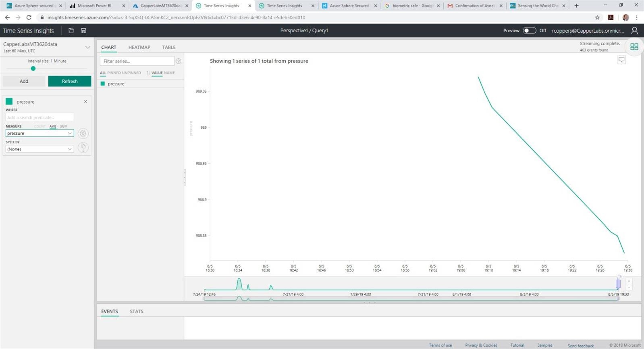
Task: Select the CHART view tab
Action: [109, 47]
